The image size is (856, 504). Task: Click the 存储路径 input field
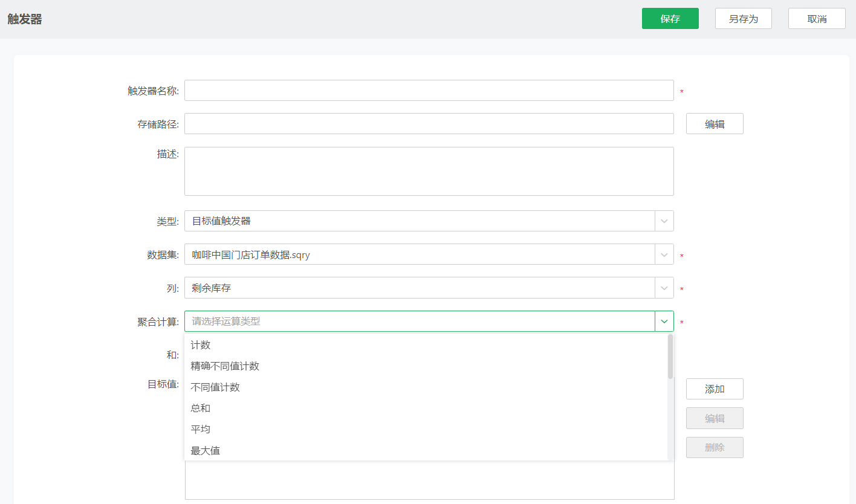[x=429, y=124]
